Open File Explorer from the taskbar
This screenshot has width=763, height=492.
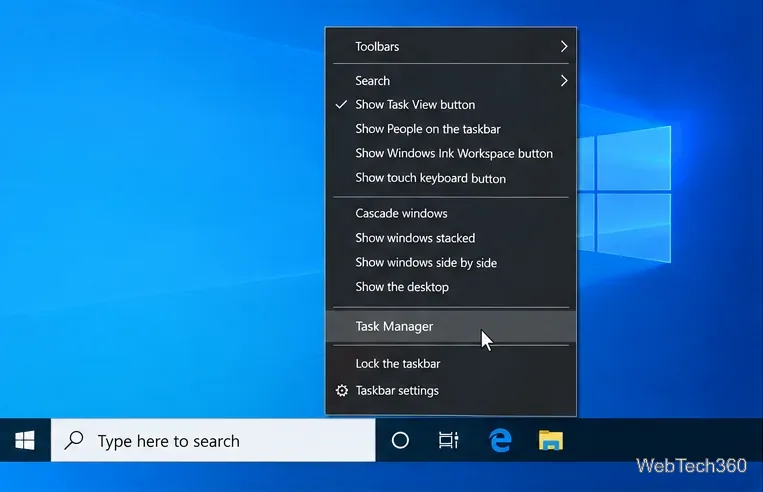coord(550,440)
